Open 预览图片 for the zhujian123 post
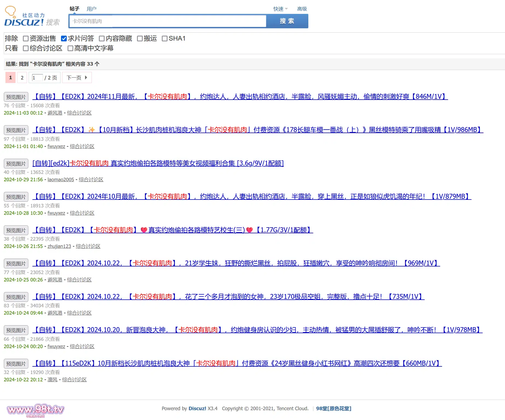This screenshot has width=505, height=420. (x=16, y=230)
